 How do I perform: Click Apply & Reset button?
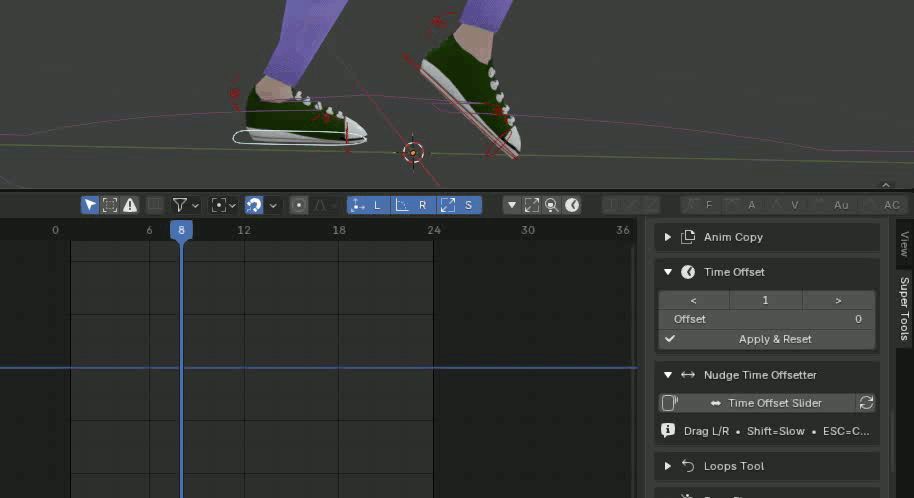(x=767, y=339)
